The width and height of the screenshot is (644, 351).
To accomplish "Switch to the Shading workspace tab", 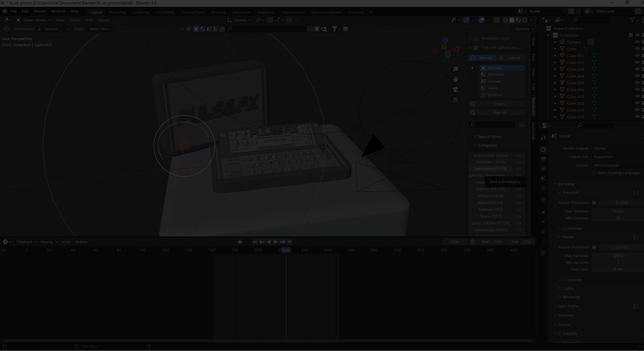I will click(219, 12).
